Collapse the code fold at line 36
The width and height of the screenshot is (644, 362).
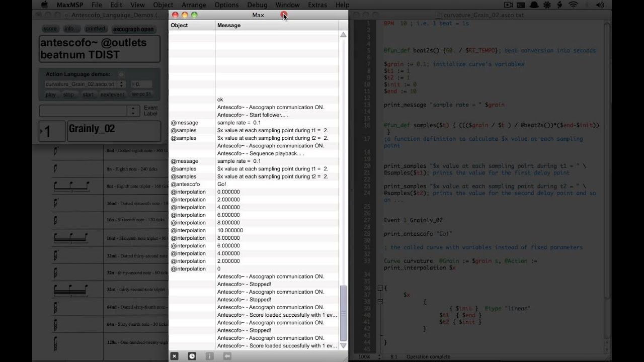click(380, 289)
